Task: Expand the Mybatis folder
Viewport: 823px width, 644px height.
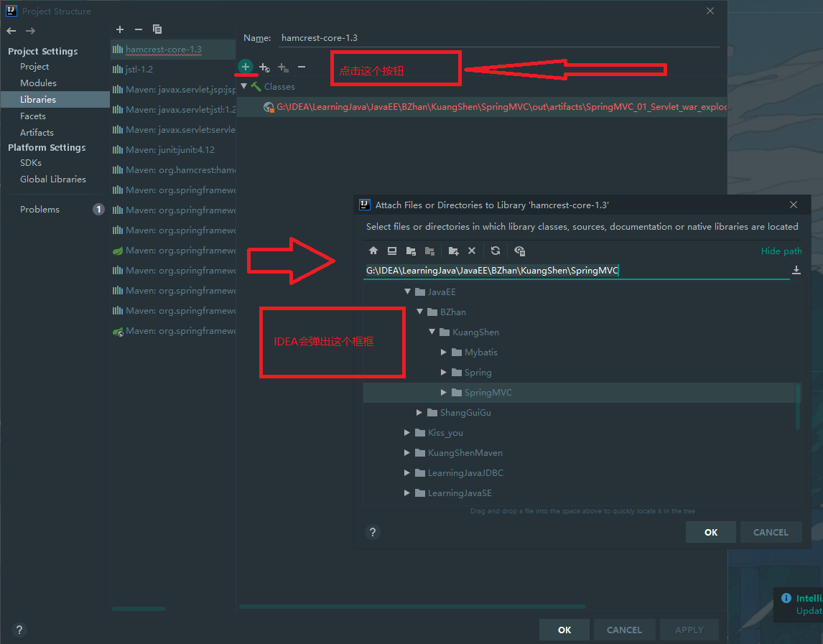Action: tap(444, 353)
